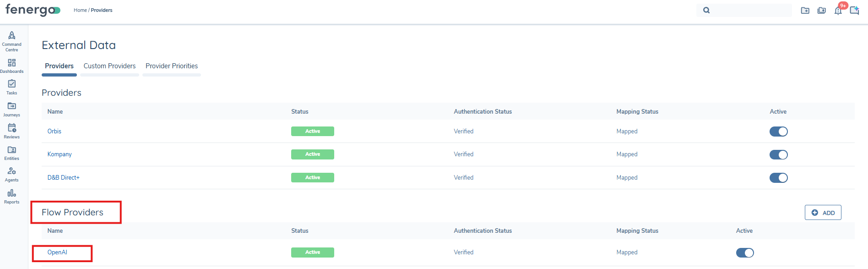The width and height of the screenshot is (868, 269).
Task: Click the ADD flow provider button
Action: click(823, 213)
